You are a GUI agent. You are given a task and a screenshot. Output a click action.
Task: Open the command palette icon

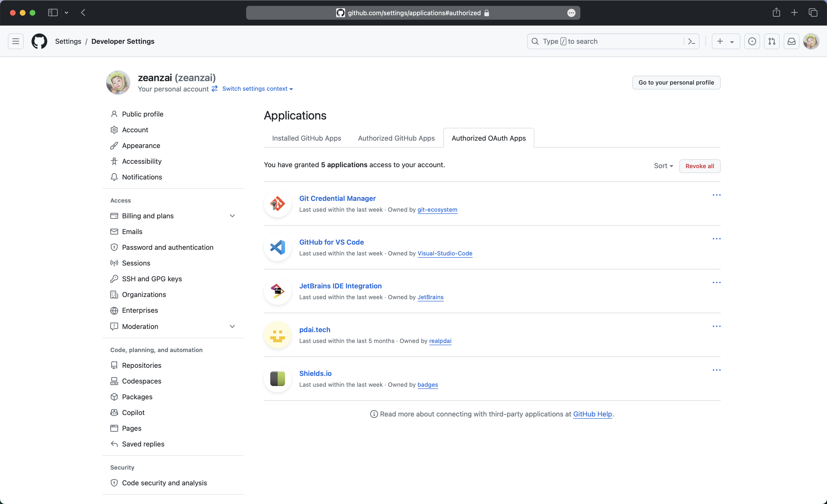coord(691,41)
